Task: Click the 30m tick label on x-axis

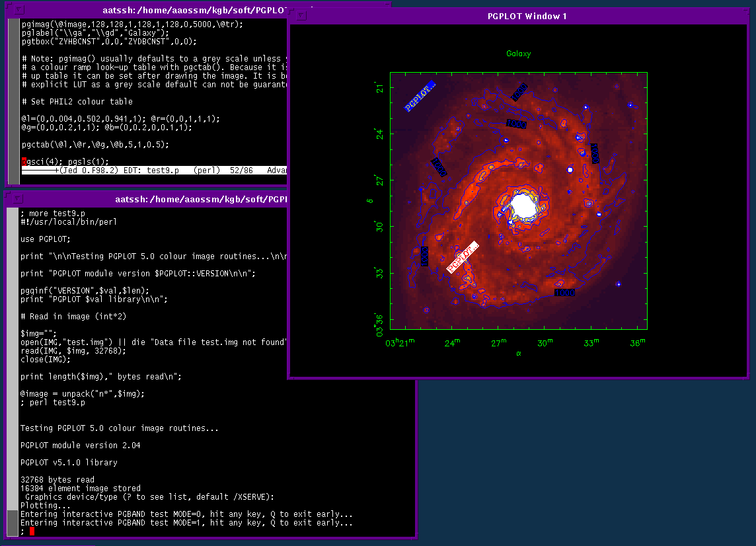Action: (545, 342)
